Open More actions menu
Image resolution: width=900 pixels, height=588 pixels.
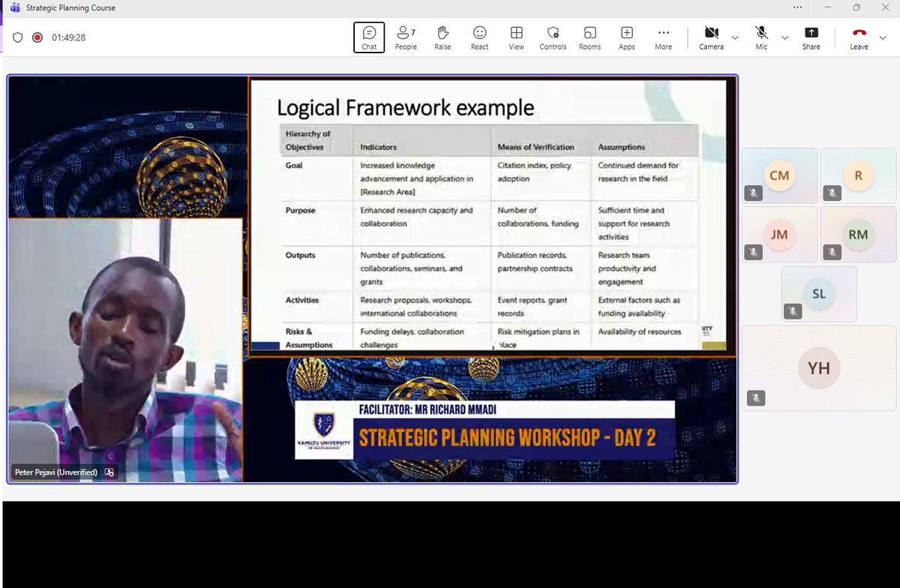[663, 37]
